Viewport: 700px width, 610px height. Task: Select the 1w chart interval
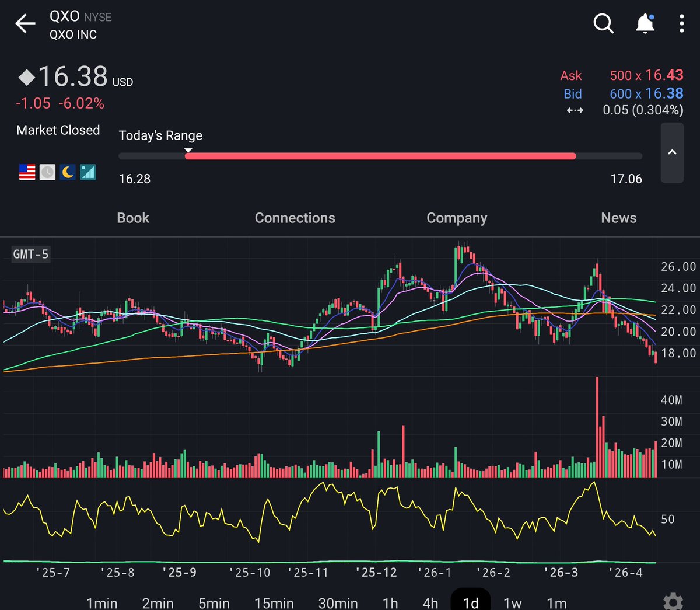point(513,602)
